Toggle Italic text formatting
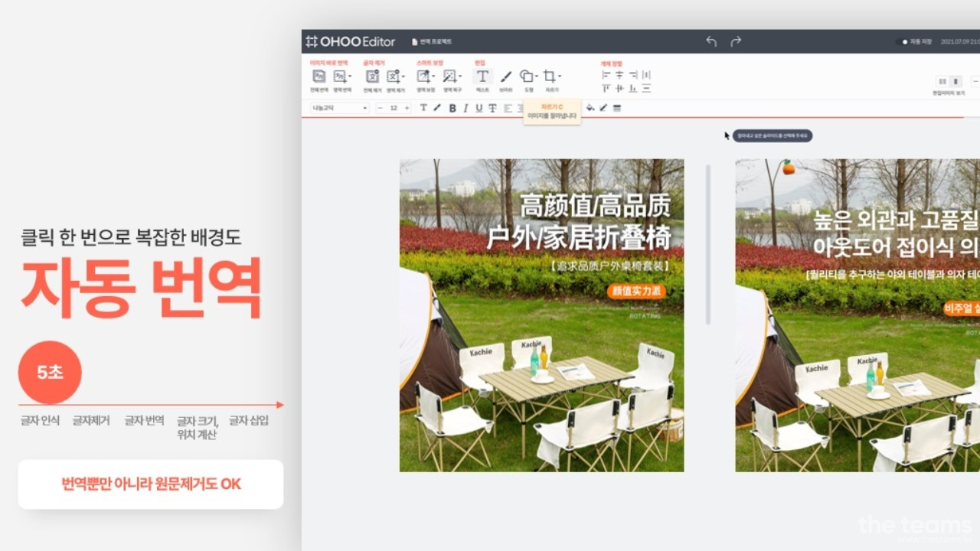 click(x=465, y=108)
